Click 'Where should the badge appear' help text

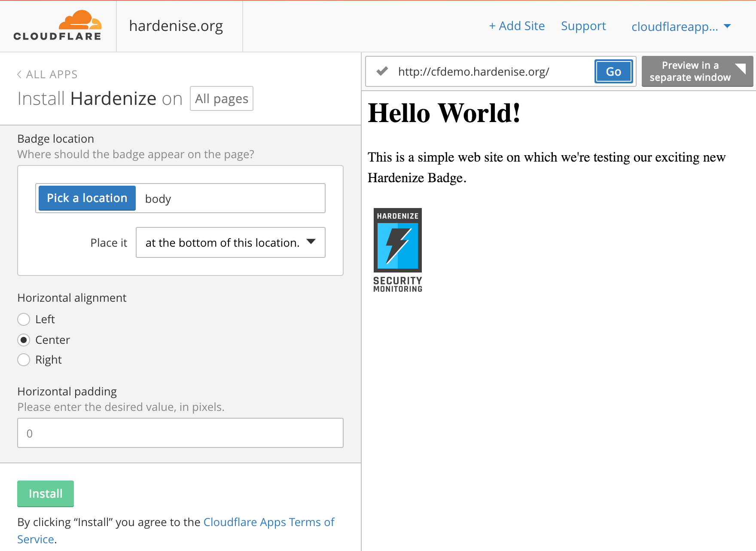136,154
